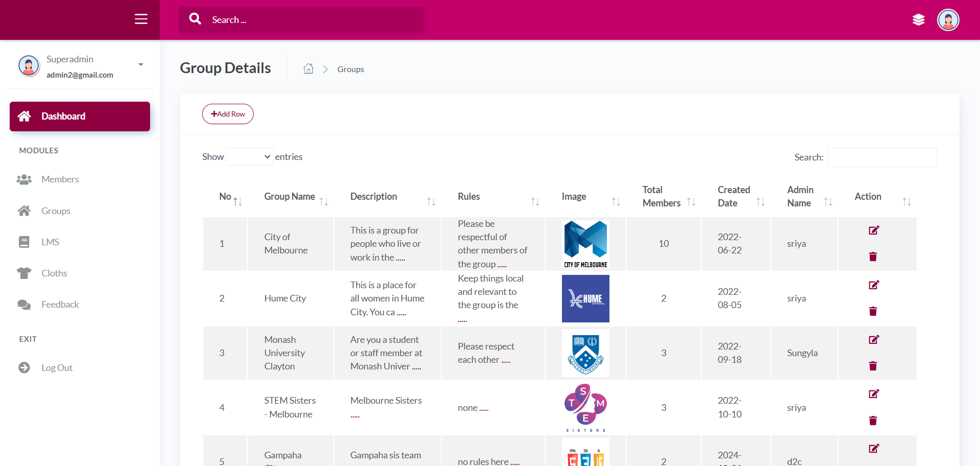Viewport: 980px width, 466px height.
Task: Edit the City of Melbourne group
Action: tap(873, 230)
